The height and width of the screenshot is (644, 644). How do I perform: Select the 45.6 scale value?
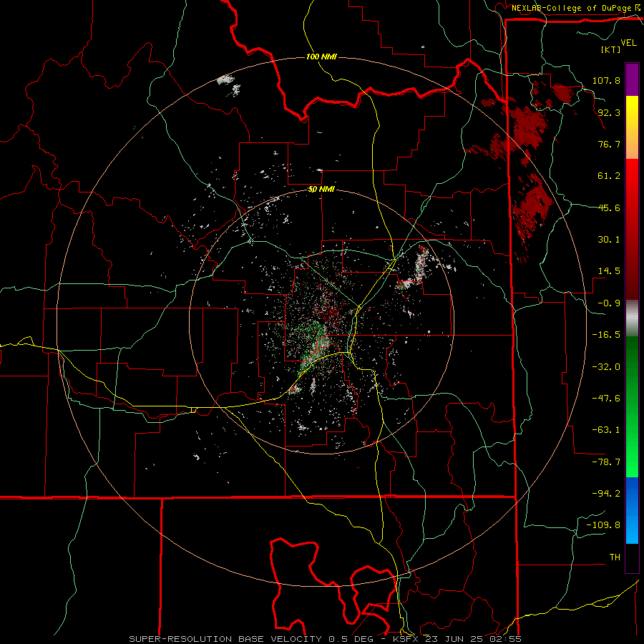point(609,208)
